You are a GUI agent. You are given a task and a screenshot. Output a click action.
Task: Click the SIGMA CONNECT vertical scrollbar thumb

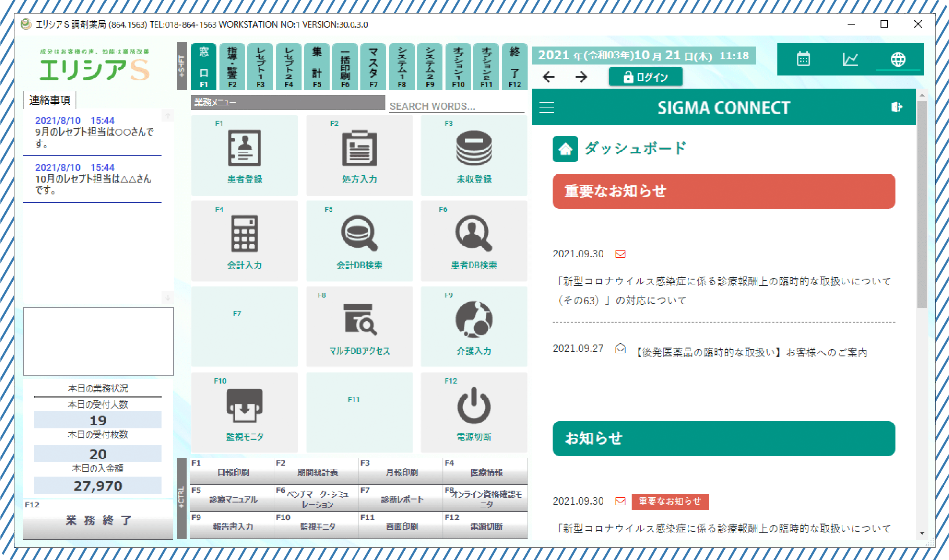click(922, 204)
